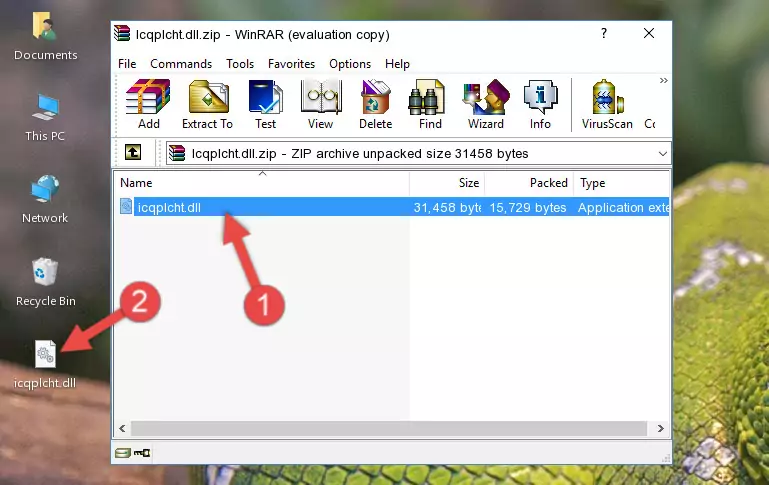Sort by the Size column header

pyautogui.click(x=447, y=183)
